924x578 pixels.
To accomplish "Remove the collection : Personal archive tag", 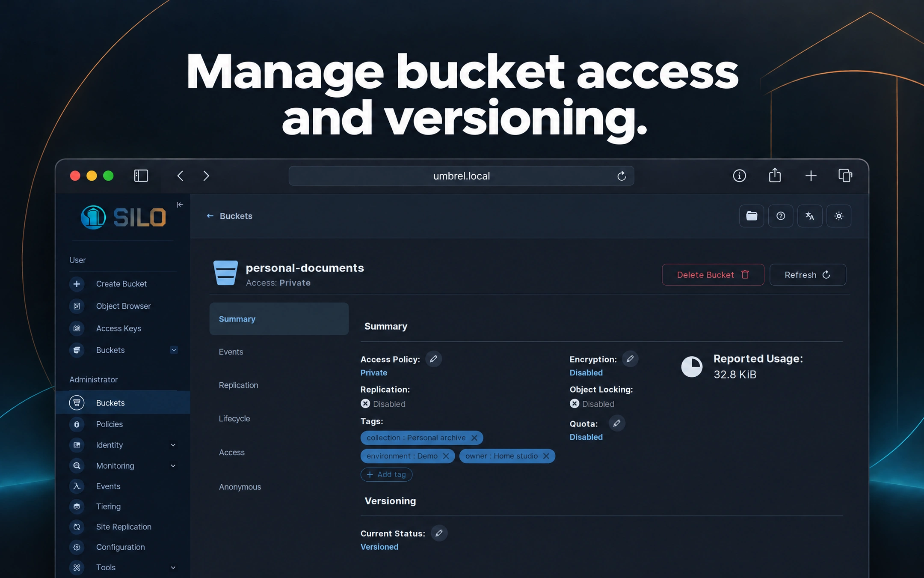I will click(x=474, y=438).
